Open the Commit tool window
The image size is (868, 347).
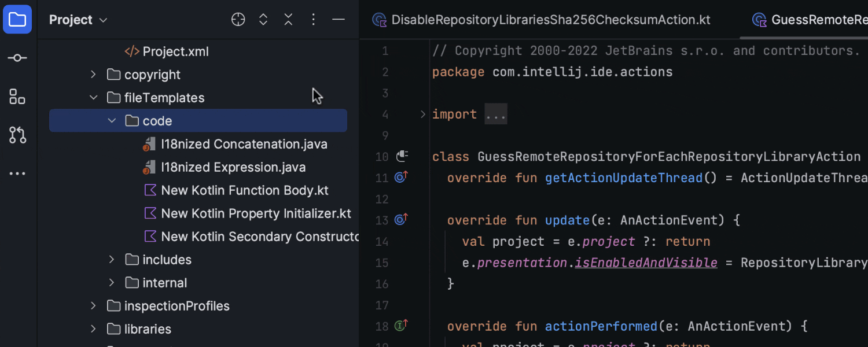click(x=17, y=57)
